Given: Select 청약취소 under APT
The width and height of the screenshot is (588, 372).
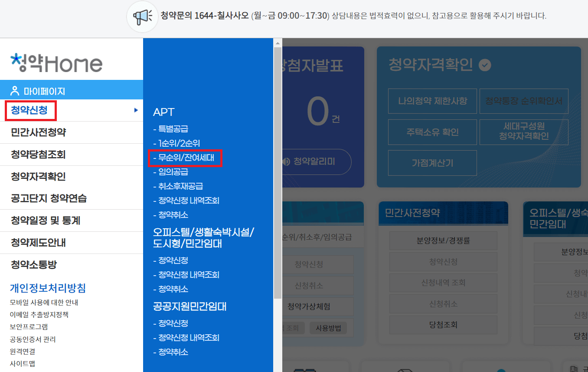Looking at the screenshot, I should click(170, 215).
